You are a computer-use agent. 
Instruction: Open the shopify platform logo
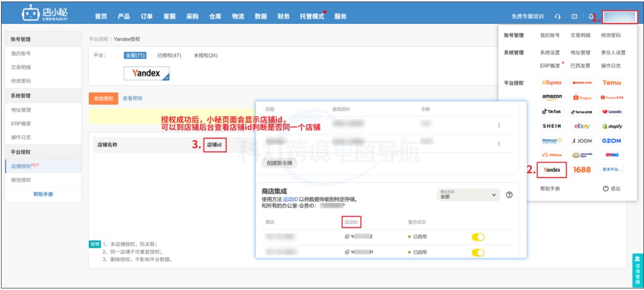coord(611,126)
